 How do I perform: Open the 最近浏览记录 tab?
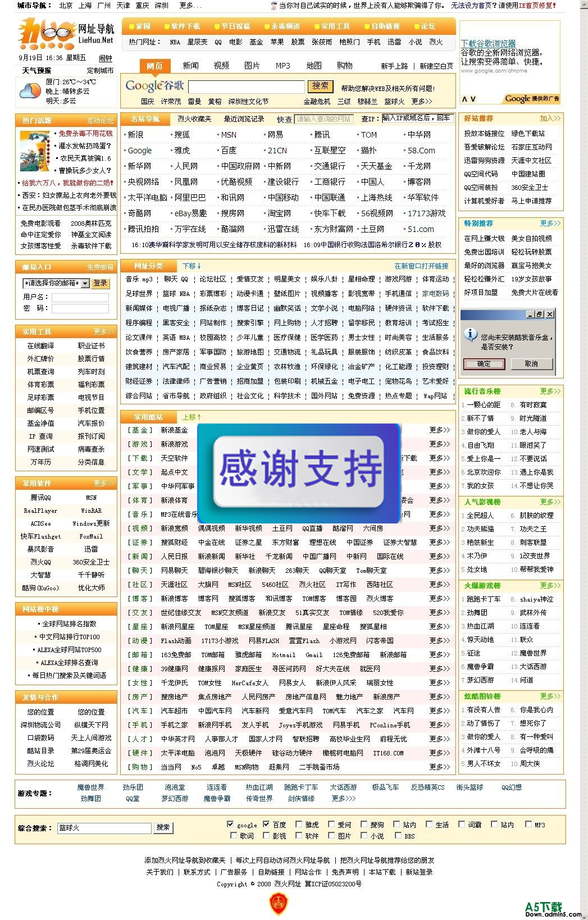pos(244,119)
